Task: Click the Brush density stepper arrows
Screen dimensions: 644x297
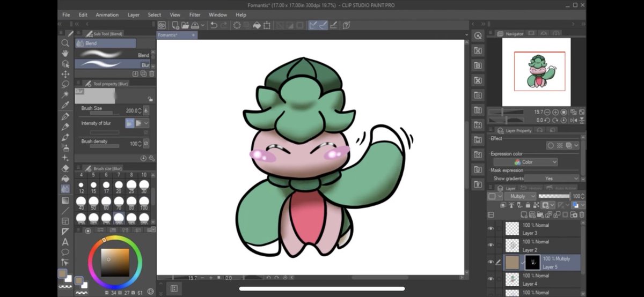Action: [140, 144]
